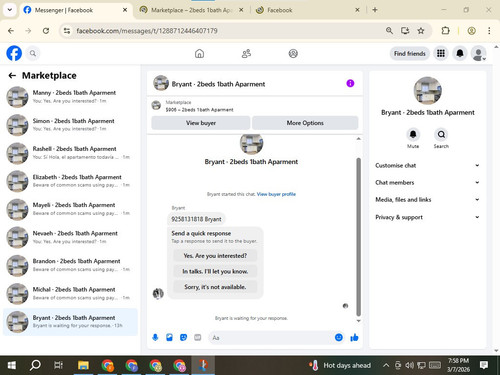Expand the Privacy & support section
This screenshot has height=375, width=500.
click(427, 217)
